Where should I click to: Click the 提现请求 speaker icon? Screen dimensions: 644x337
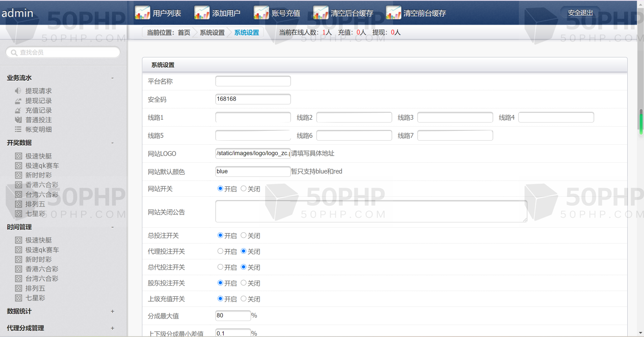(x=18, y=91)
